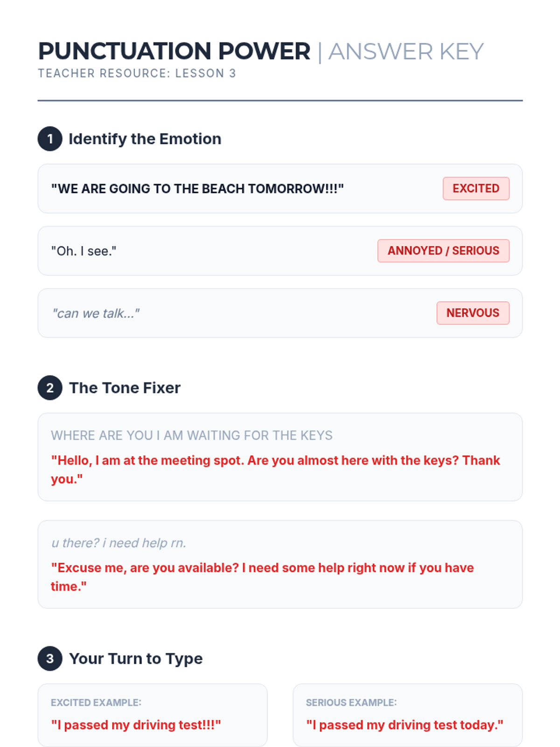Click The Tone Fixer heading
Viewport: 560px width, 747px height.
click(125, 388)
